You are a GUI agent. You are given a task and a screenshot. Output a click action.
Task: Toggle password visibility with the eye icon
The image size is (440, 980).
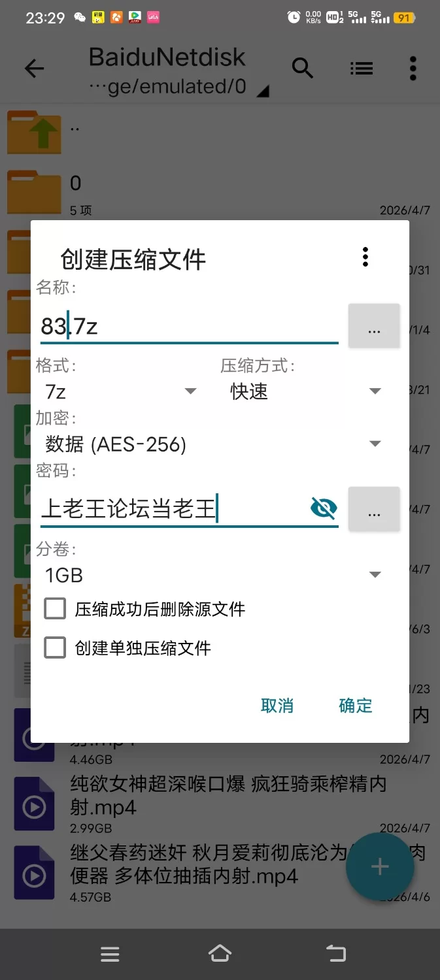[324, 508]
